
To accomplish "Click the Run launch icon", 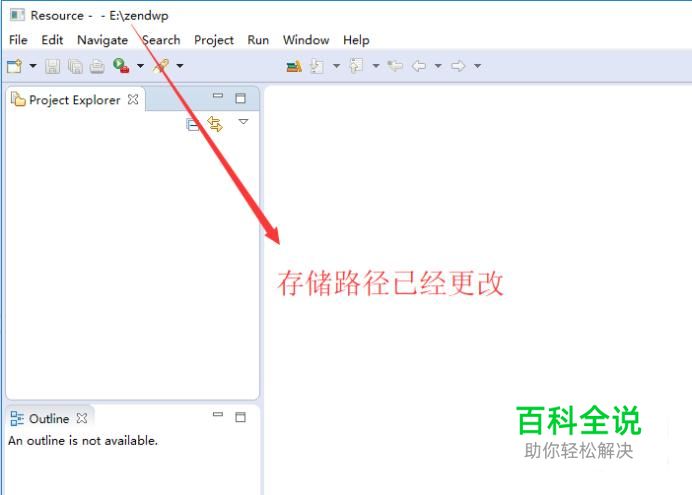I will [121, 66].
